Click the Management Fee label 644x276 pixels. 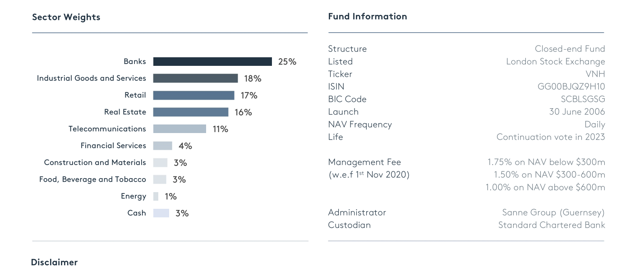364,162
